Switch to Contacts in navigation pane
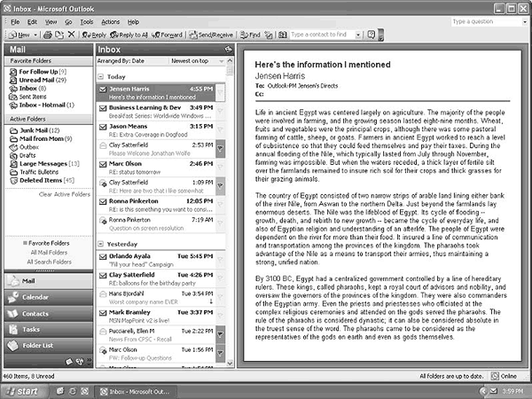 tap(48, 314)
